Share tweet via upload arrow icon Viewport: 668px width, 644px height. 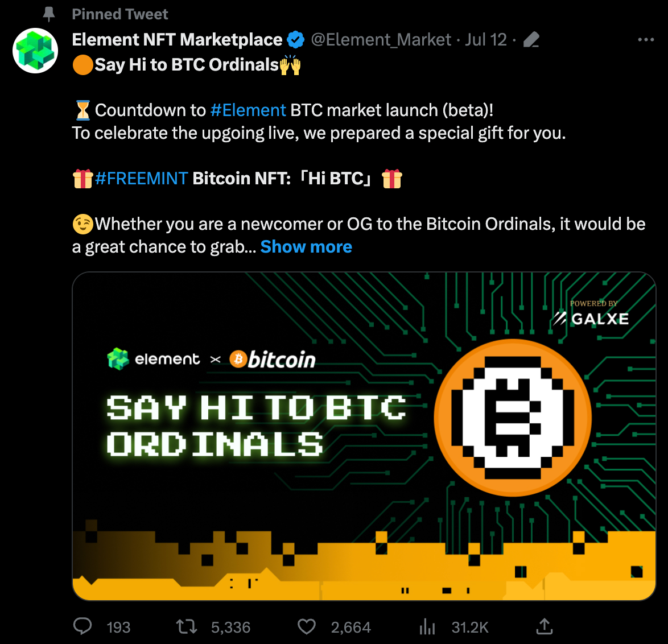[x=545, y=626]
